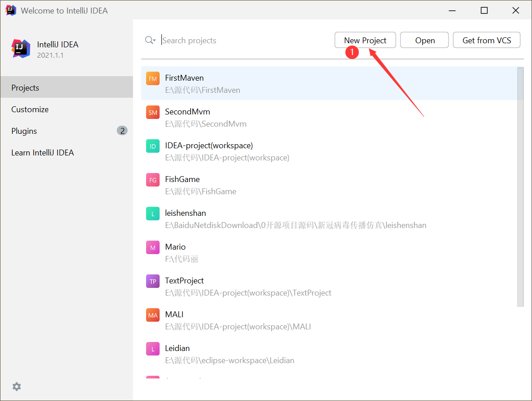532x401 pixels.
Task: Click the New Project button
Action: click(365, 41)
